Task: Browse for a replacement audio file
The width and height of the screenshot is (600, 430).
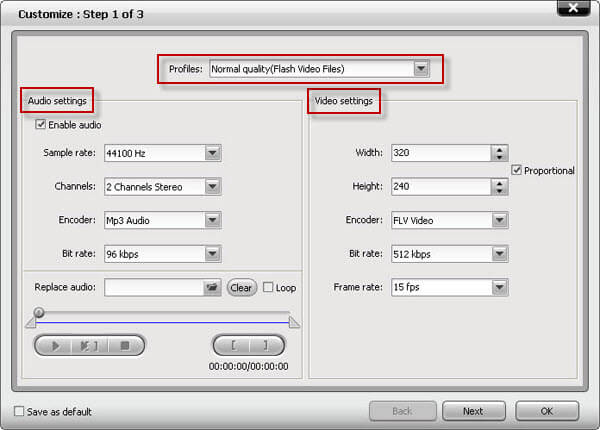Action: 212,287
